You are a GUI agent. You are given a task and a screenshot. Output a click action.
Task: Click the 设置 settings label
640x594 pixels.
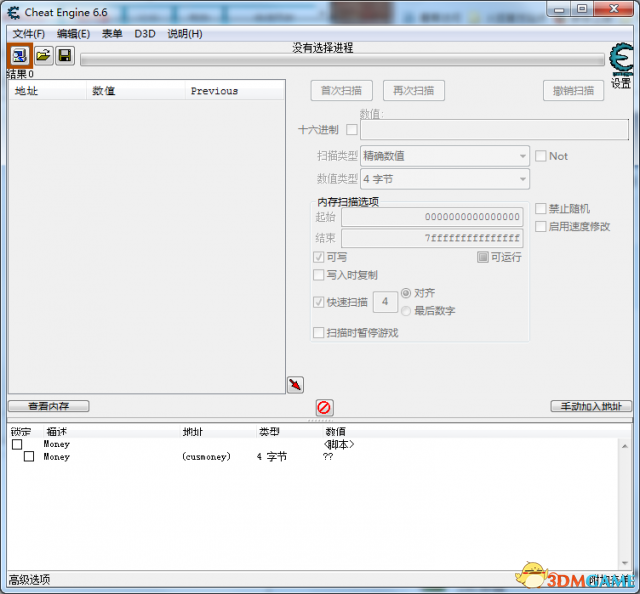point(621,83)
